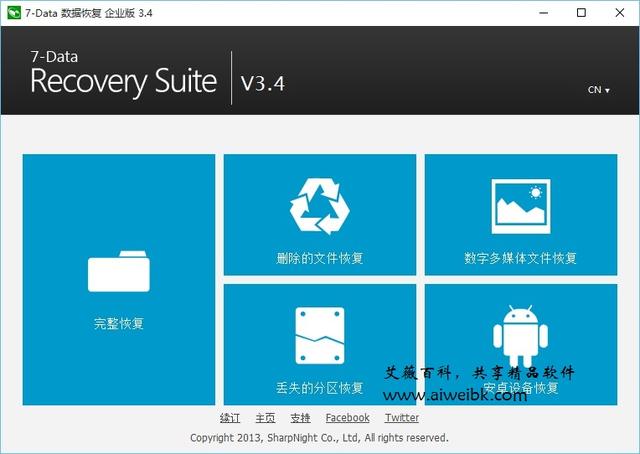Viewport: 640px width, 454px height.
Task: Close the 7-Data window
Action: (620, 13)
